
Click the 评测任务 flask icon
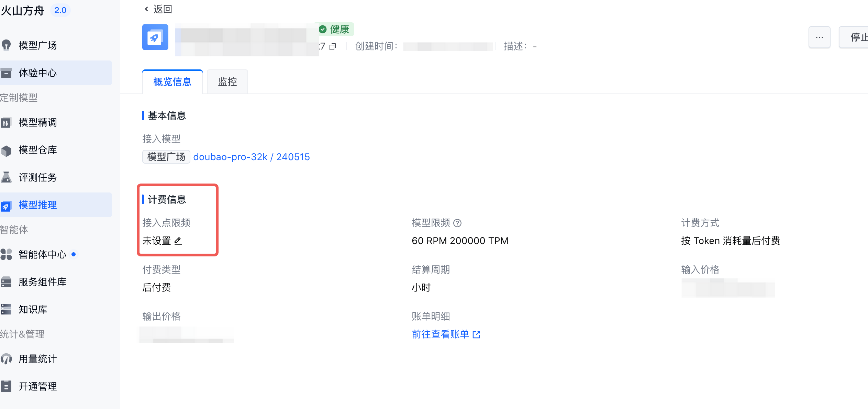[6, 177]
